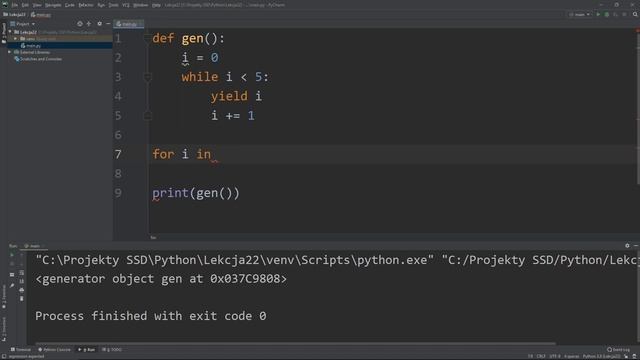Click the locate/scroll-from-source icon in Project panel

pos(80,24)
